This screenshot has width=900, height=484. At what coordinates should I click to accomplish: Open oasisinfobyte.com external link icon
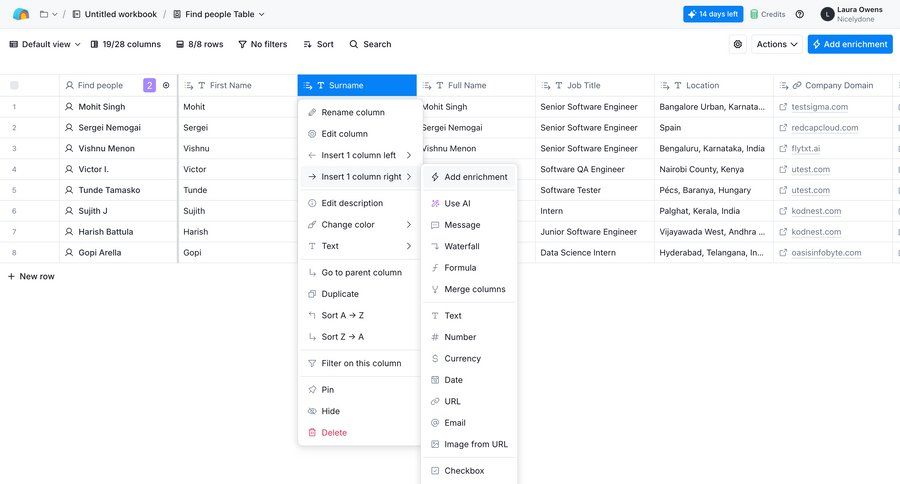click(783, 253)
